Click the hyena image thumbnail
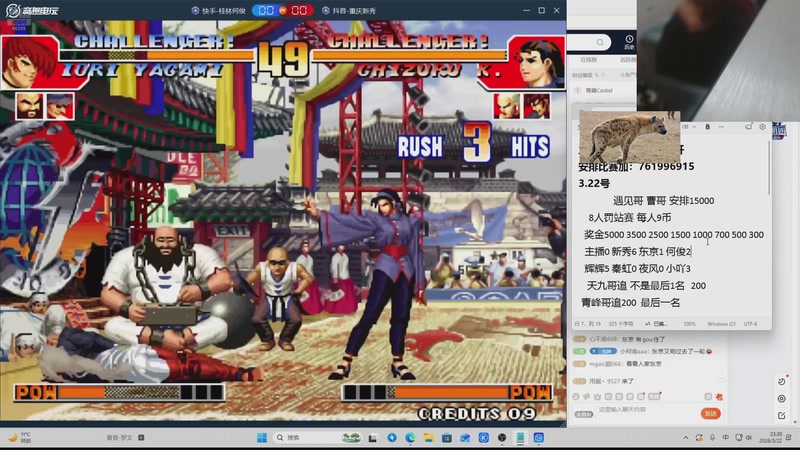800x450 pixels. pyautogui.click(x=630, y=136)
